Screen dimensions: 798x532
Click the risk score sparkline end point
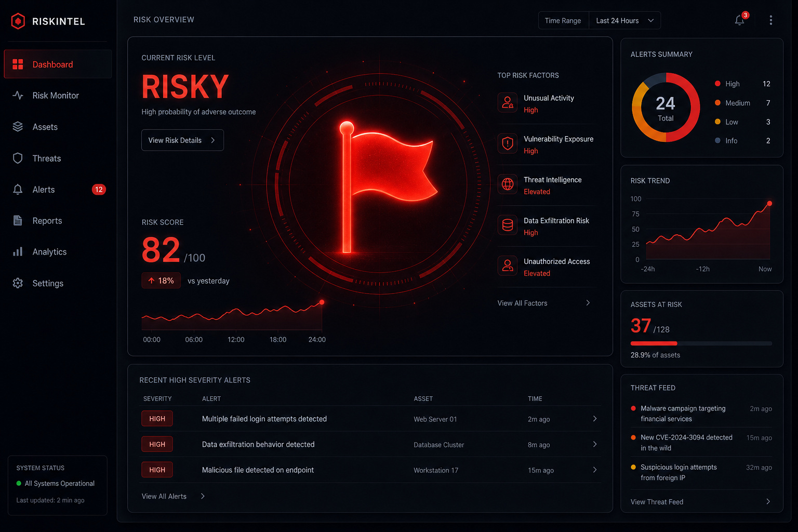pos(322,302)
